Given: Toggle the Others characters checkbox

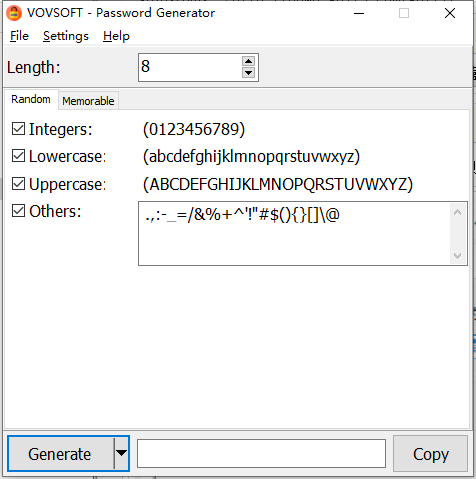Looking at the screenshot, I should (x=18, y=211).
